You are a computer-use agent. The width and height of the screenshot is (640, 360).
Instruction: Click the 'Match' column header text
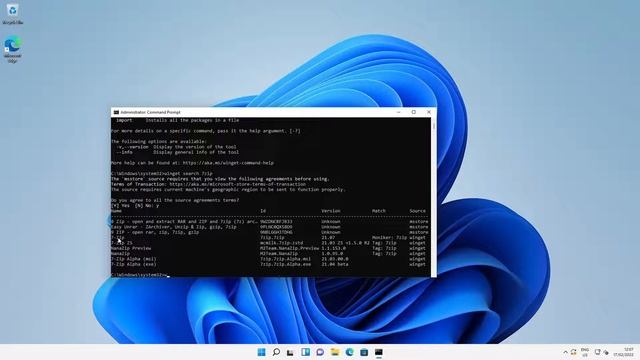coord(379,211)
